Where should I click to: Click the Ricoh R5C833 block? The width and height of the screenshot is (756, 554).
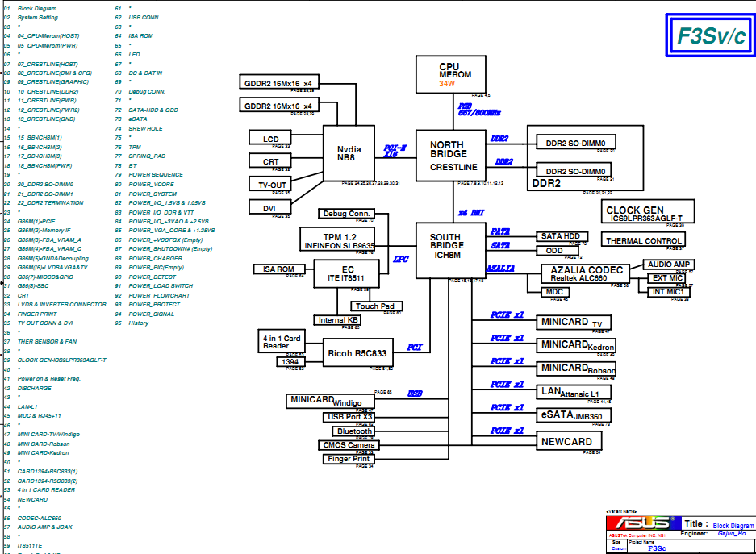358,352
